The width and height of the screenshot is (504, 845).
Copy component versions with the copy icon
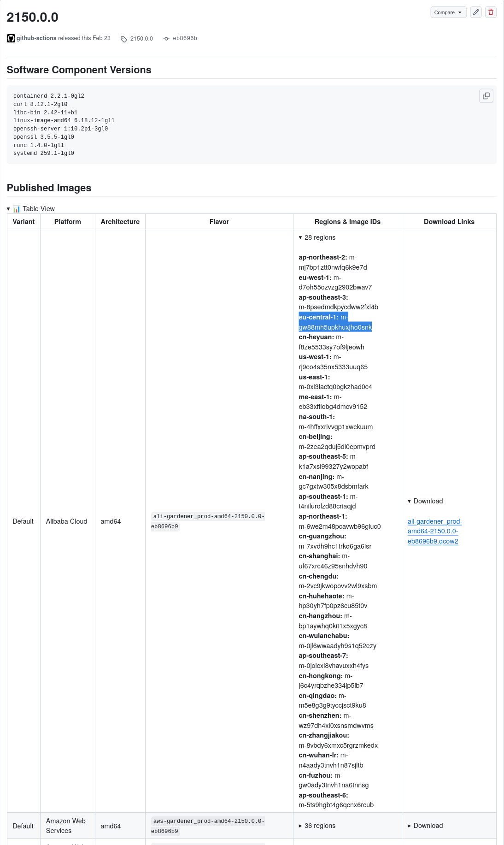click(486, 96)
